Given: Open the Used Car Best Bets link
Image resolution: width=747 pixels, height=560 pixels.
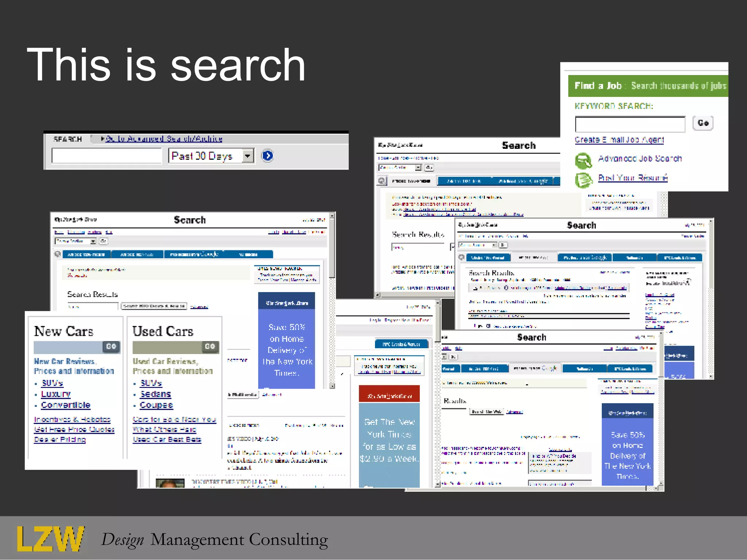Looking at the screenshot, I should click(x=167, y=439).
